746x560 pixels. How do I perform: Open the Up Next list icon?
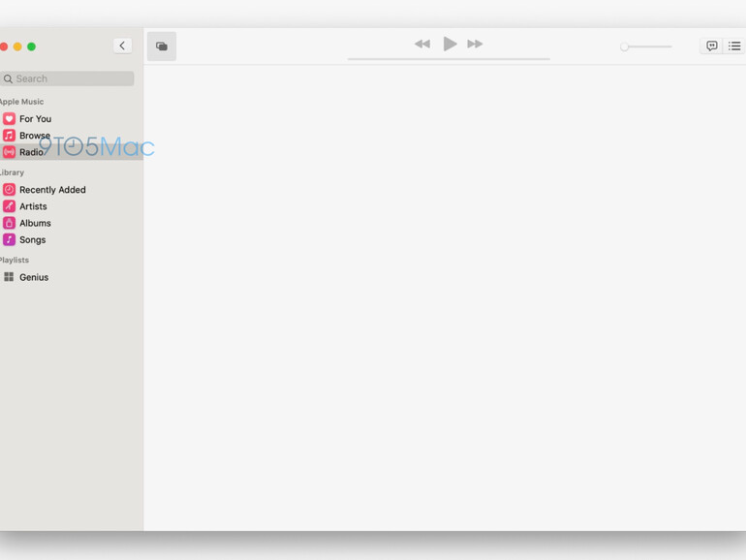pyautogui.click(x=734, y=46)
